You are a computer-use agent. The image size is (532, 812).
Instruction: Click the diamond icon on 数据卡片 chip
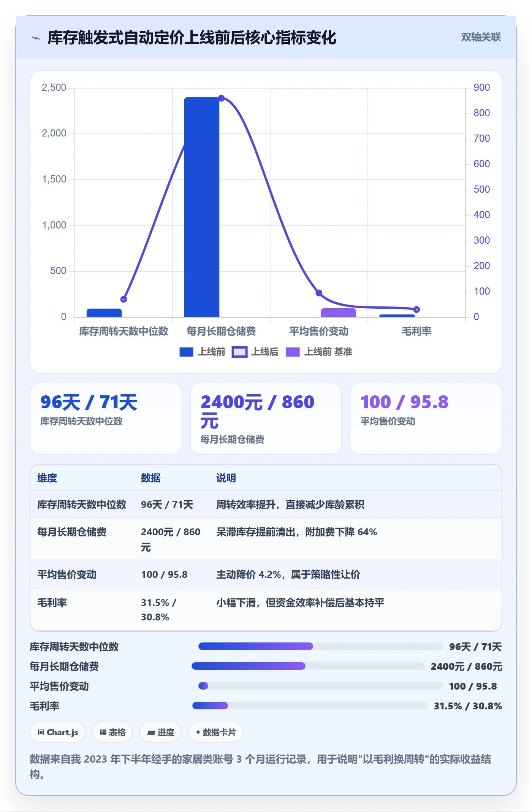click(198, 732)
